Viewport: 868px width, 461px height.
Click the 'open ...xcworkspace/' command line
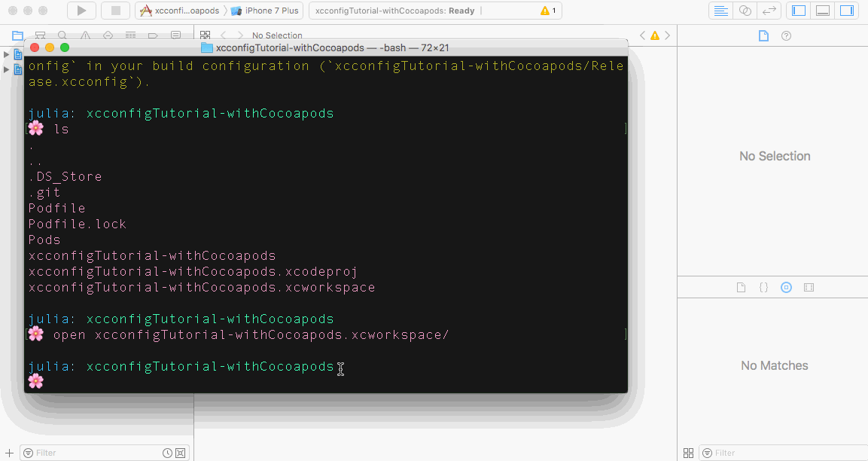tap(251, 334)
